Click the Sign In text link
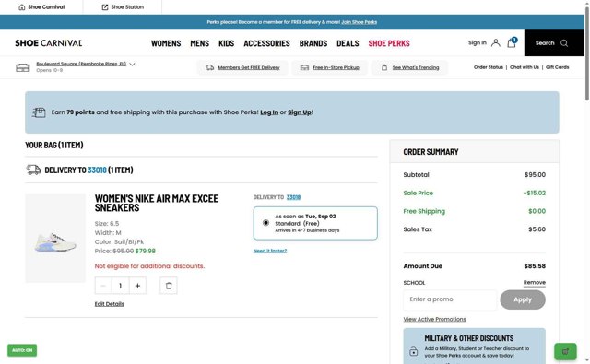Screen dimensions: 590x364 tap(478, 43)
